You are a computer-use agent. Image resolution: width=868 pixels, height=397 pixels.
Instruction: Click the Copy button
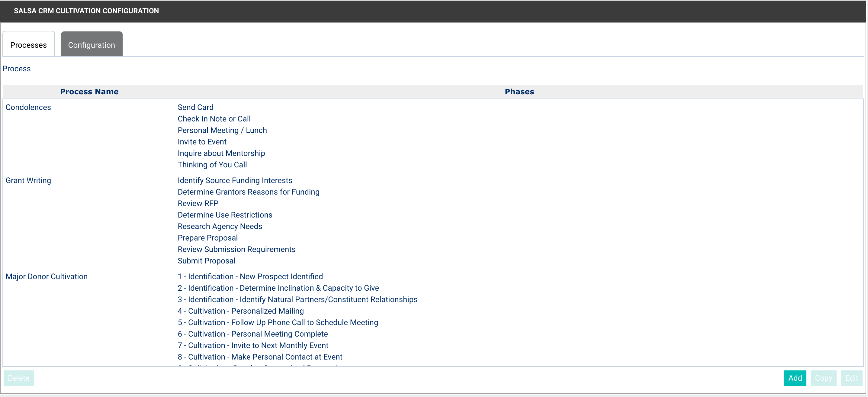tap(823, 378)
